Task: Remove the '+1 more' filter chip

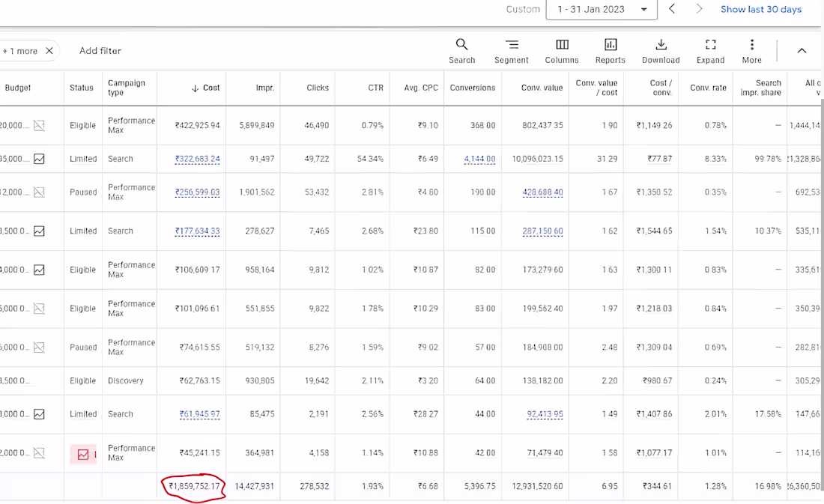Action: tap(49, 51)
